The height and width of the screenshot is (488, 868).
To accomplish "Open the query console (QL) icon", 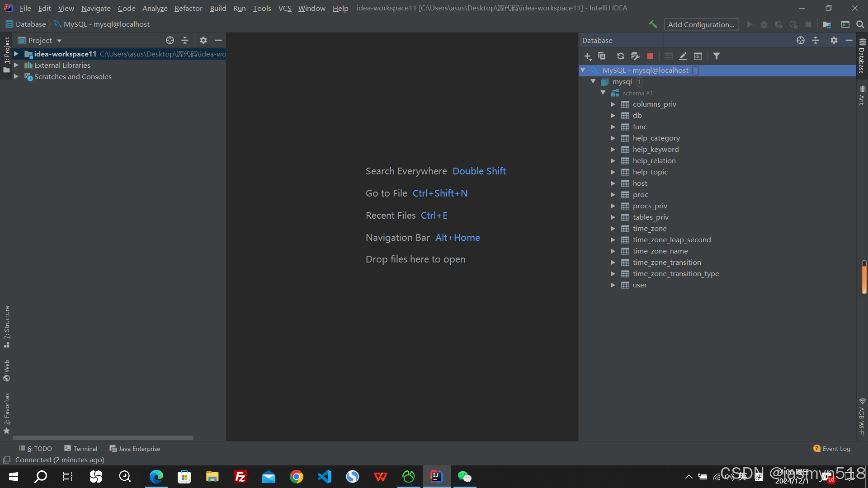I will [x=698, y=56].
